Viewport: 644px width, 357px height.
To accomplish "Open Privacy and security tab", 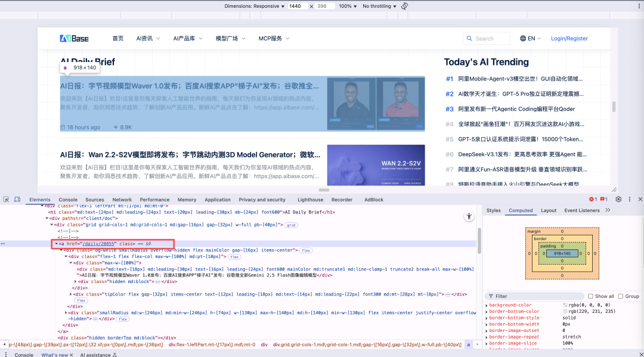I will pos(262,200).
